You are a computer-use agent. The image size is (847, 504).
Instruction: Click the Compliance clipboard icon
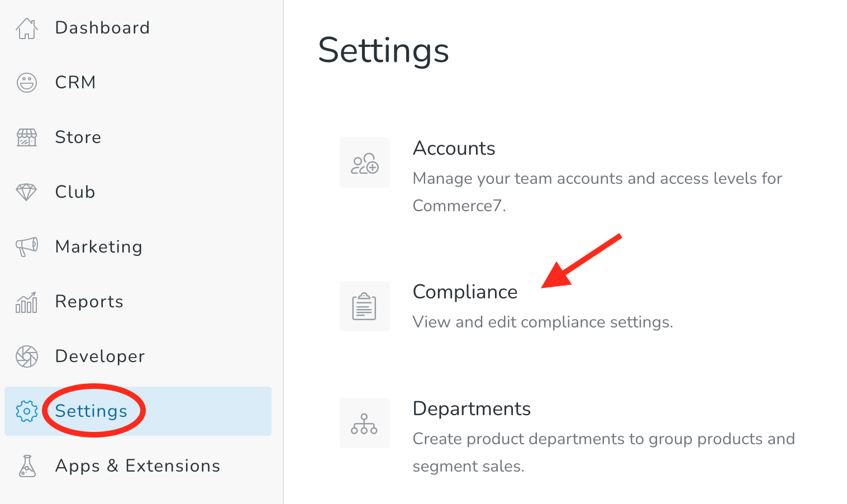tap(364, 306)
